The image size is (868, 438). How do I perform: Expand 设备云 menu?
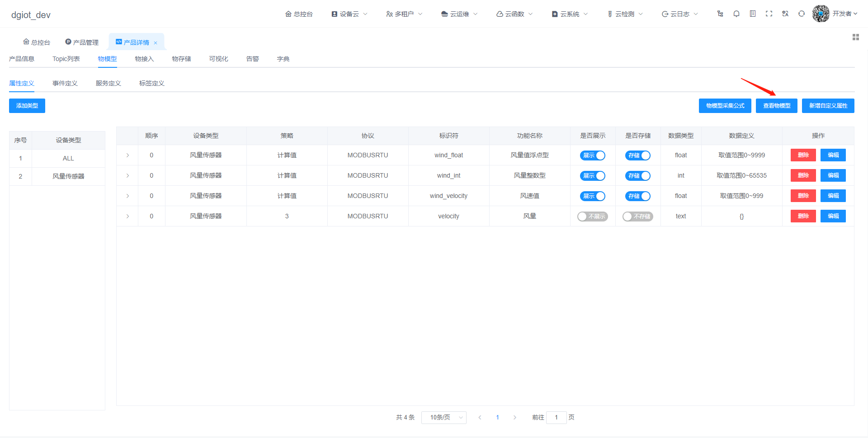tap(349, 14)
